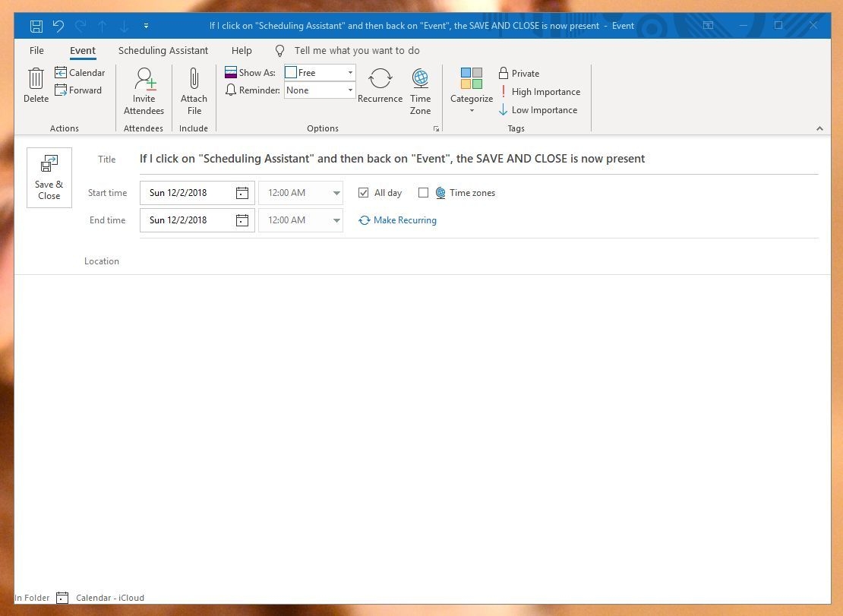
Task: Click status bar calendar folder icon
Action: coord(62,598)
